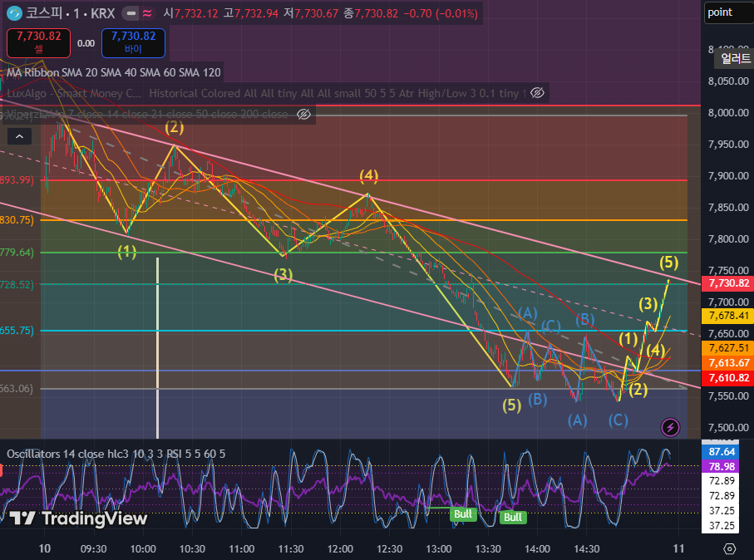Click the orange 7,613.67 price label
This screenshot has width=754, height=560.
point(728,363)
